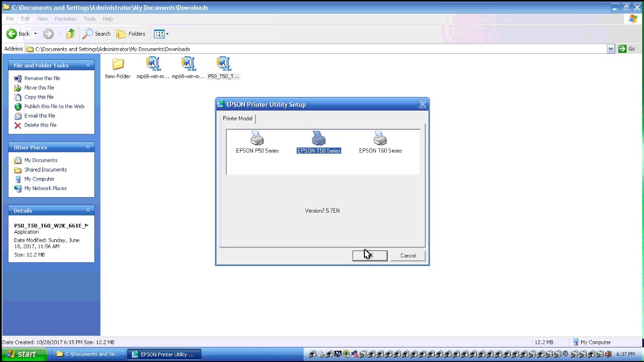Restore down the Explorer window

tap(626, 8)
